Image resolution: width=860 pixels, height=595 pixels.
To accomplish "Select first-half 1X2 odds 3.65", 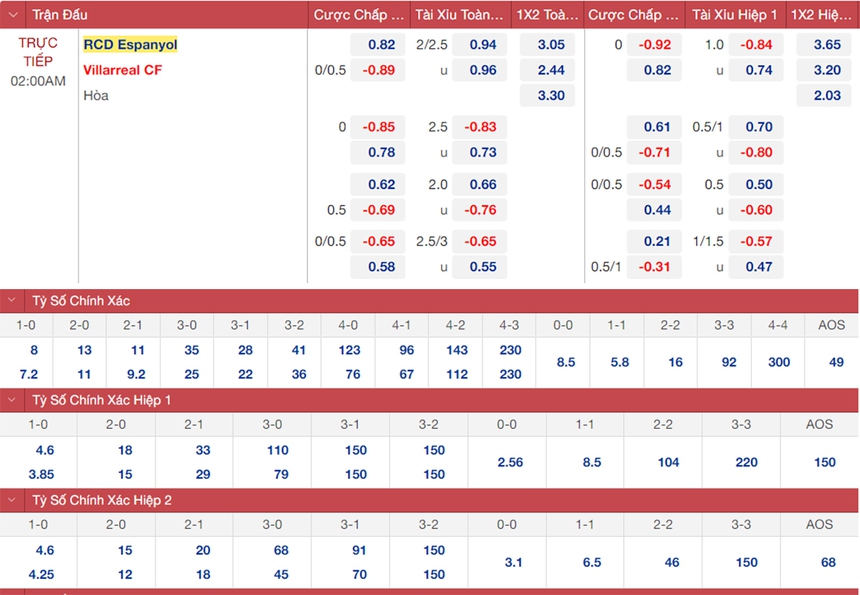I will click(x=826, y=45).
